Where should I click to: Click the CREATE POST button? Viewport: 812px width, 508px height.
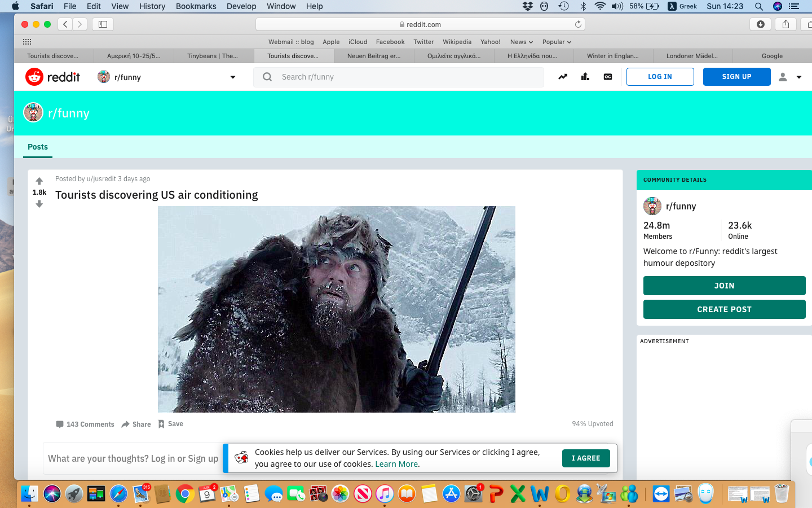pos(724,309)
